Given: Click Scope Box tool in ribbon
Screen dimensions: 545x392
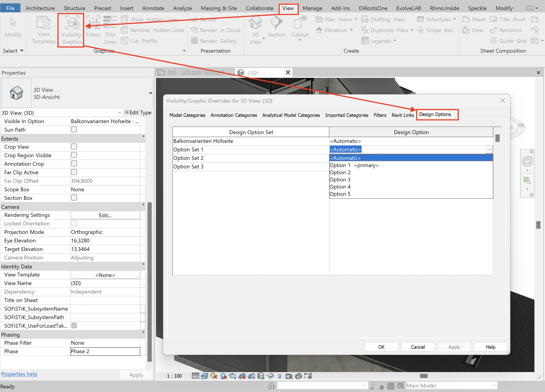Looking at the screenshot, I should click(x=435, y=30).
